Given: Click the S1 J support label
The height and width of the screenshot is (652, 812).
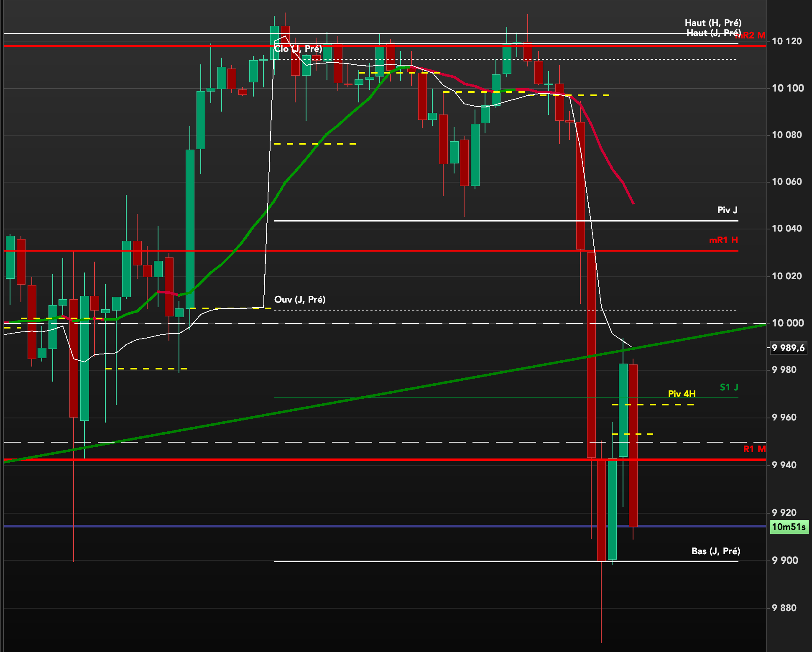Looking at the screenshot, I should tap(729, 387).
